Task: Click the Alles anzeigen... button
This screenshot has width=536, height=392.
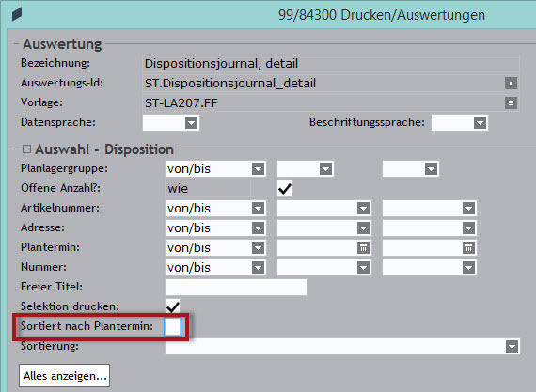Action: [65, 376]
